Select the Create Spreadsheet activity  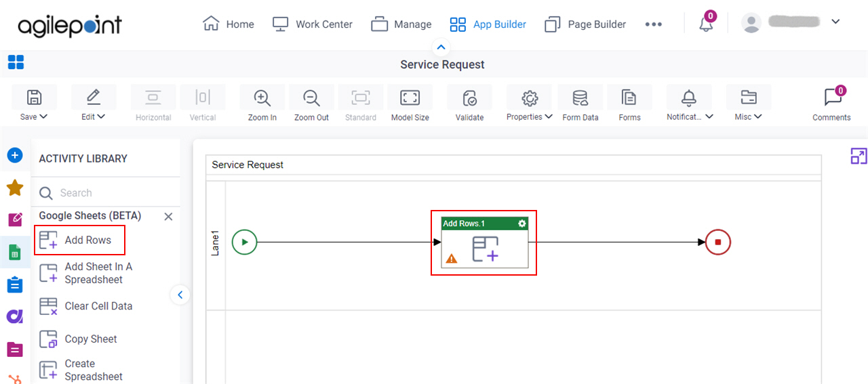(x=81, y=370)
